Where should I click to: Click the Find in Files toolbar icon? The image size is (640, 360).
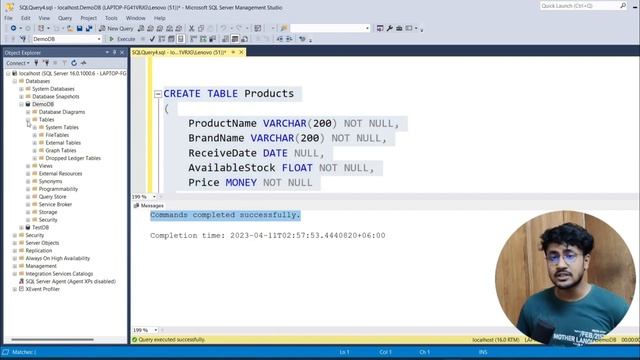tap(284, 28)
